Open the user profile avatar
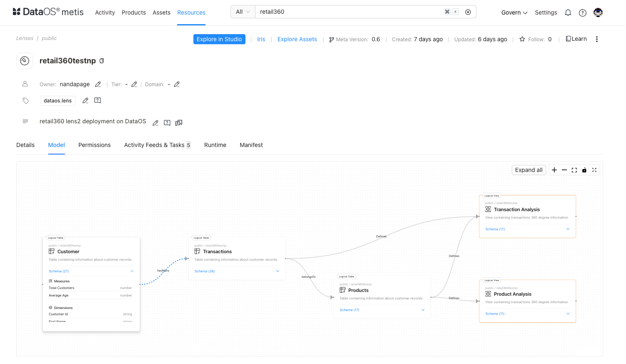626x364 pixels. pos(598,12)
